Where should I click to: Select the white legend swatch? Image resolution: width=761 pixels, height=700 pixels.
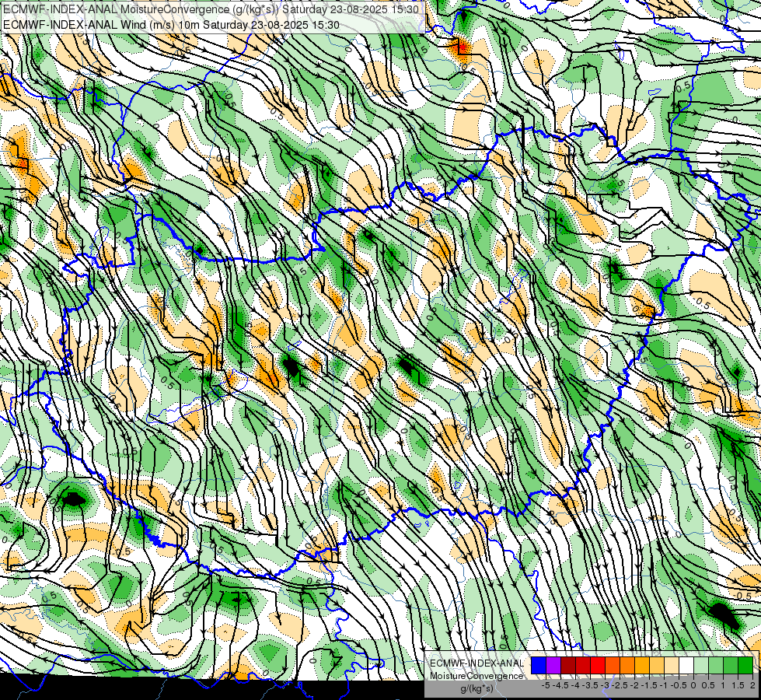pyautogui.click(x=686, y=665)
